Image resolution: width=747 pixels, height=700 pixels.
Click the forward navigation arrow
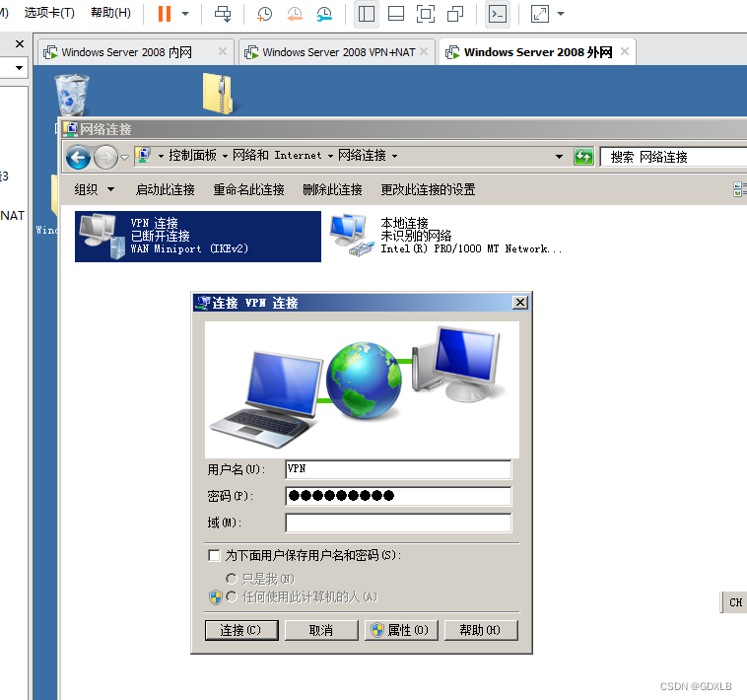pos(105,157)
